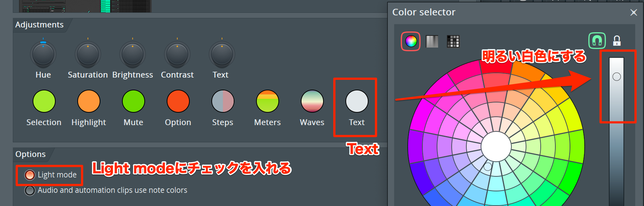Close the Color selector window
The image size is (644, 206).
point(634,12)
